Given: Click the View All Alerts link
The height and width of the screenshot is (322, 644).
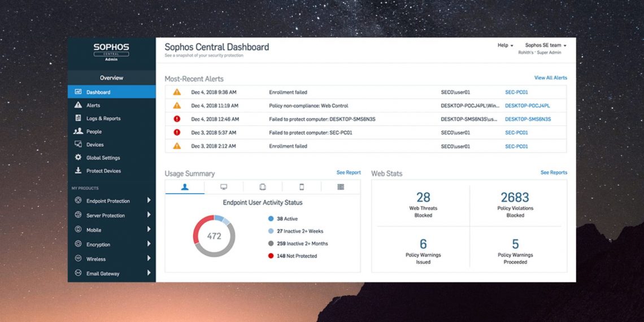Looking at the screenshot, I should (x=550, y=77).
